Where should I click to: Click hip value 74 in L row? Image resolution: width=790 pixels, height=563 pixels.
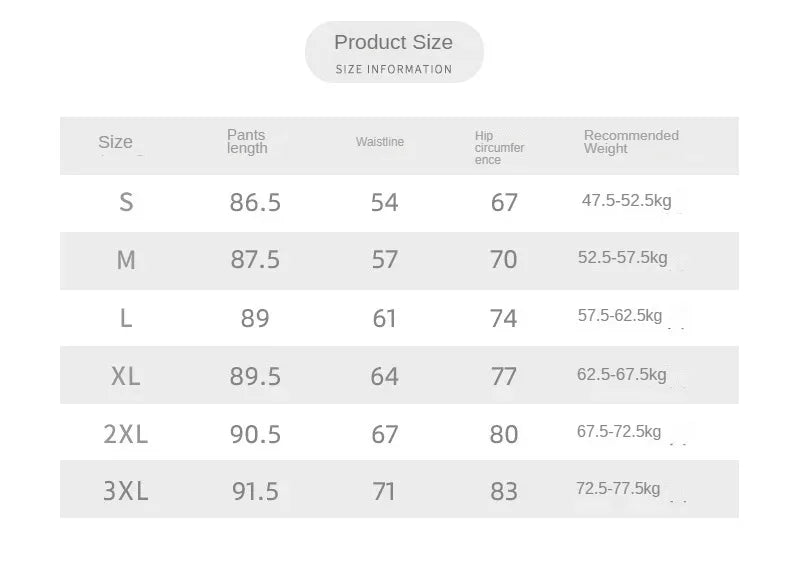[503, 319]
